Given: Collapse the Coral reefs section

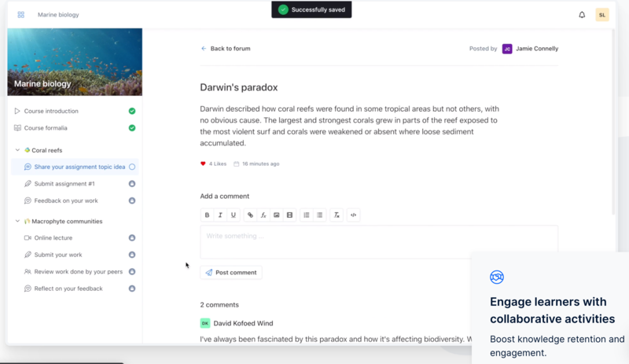Looking at the screenshot, I should [x=17, y=150].
